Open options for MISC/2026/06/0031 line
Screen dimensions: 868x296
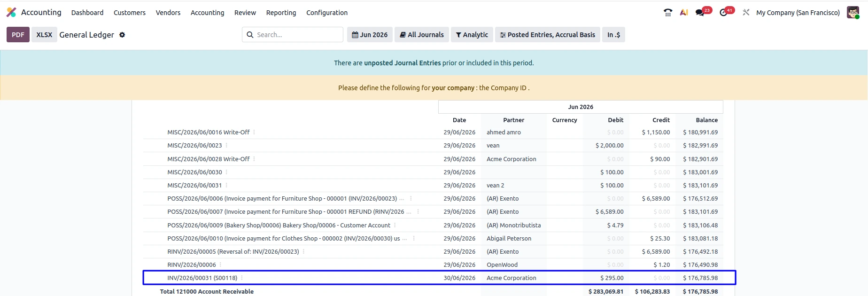[x=226, y=186]
